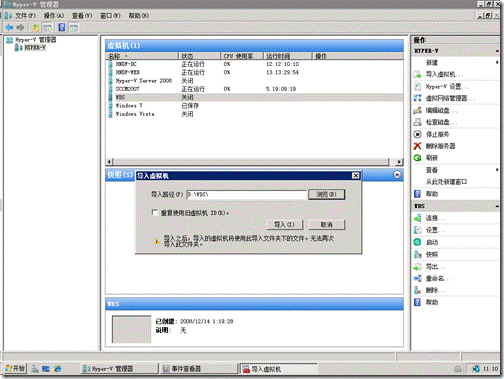Select the HYPER-V server node in the tree
This screenshot has height=379, width=504.
tap(35, 47)
